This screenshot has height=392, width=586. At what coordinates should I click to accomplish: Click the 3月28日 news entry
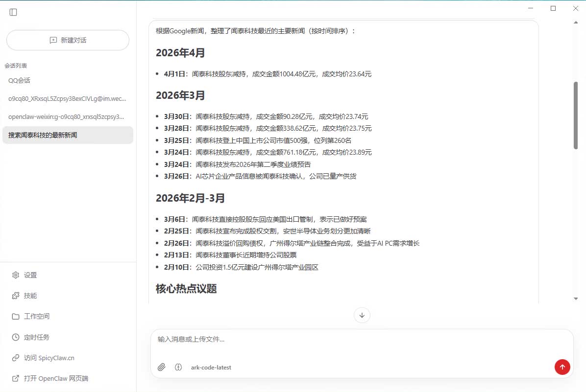[268, 128]
